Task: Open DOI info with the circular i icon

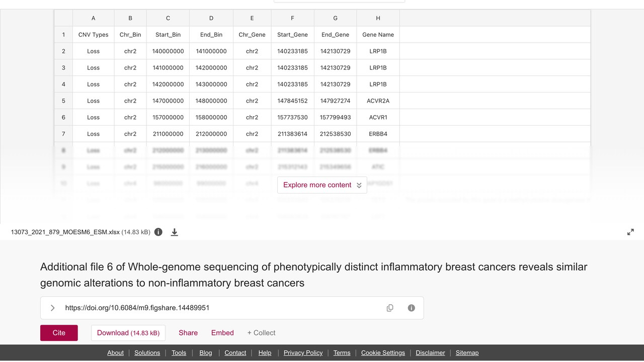Action: (412, 308)
